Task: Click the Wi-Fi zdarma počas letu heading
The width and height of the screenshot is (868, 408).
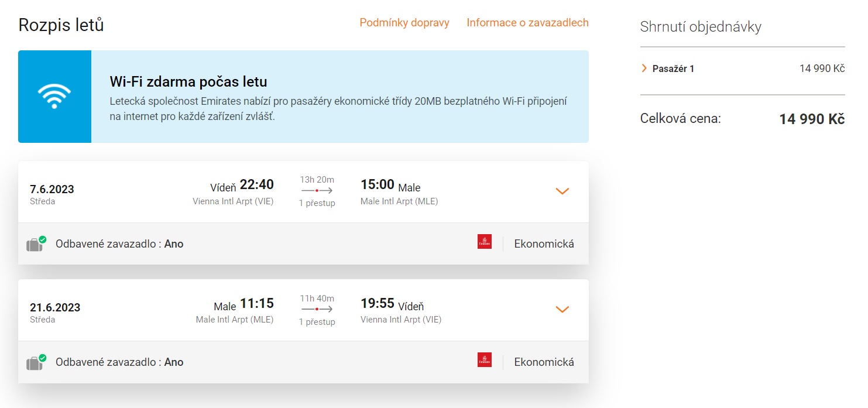Action: pyautogui.click(x=188, y=81)
